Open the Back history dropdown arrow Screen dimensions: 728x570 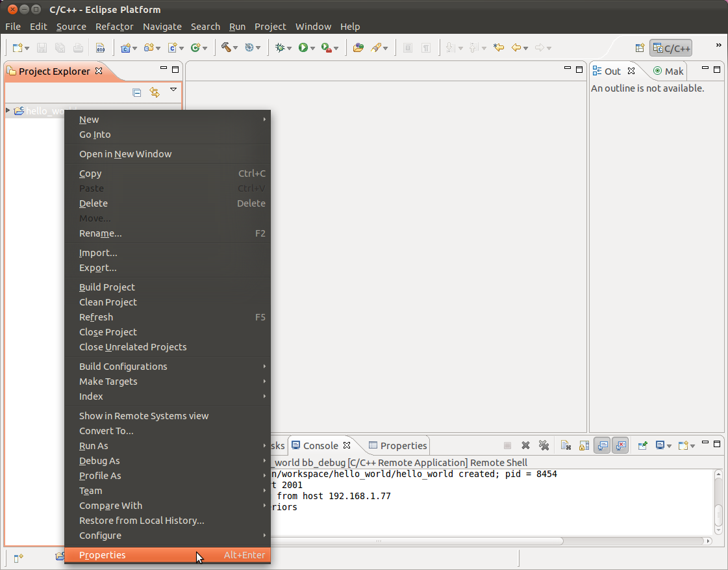pyautogui.click(x=525, y=48)
